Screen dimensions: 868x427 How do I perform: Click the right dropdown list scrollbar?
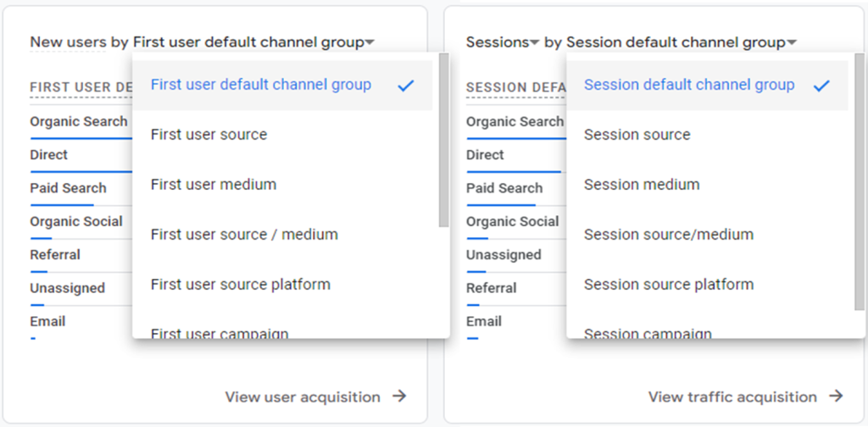860,181
